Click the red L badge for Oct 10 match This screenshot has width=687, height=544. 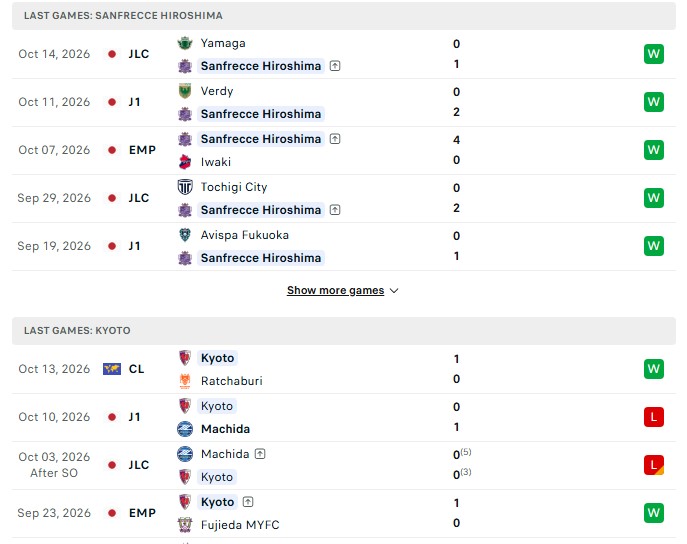(654, 417)
